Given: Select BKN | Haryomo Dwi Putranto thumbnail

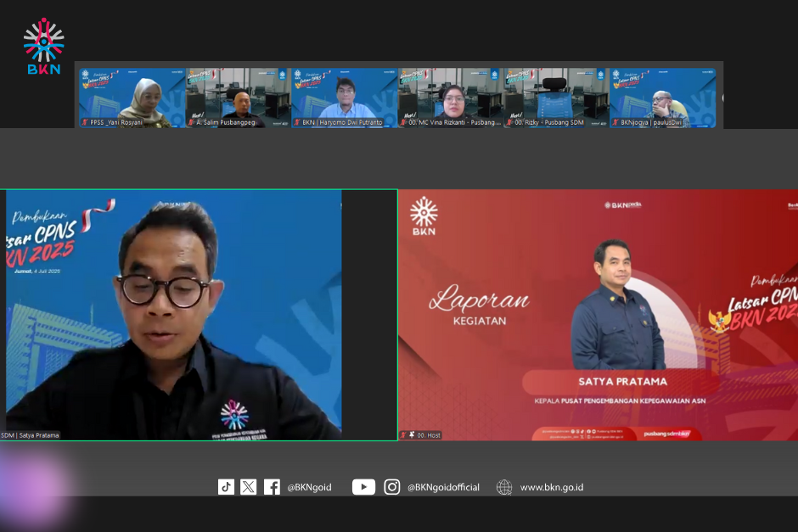Looking at the screenshot, I should coord(344,98).
